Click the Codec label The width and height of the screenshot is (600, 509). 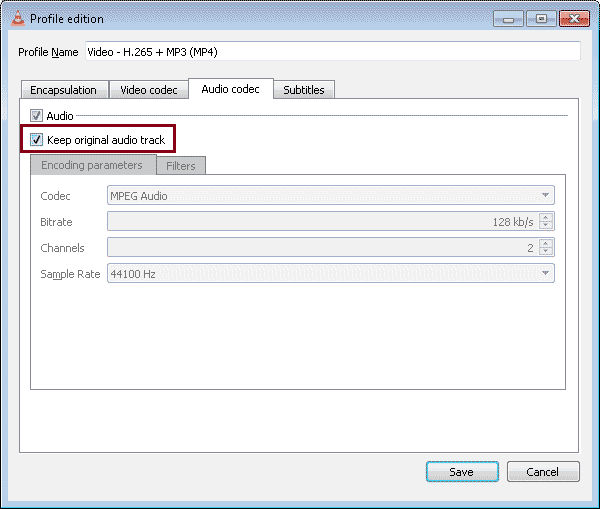click(55, 196)
